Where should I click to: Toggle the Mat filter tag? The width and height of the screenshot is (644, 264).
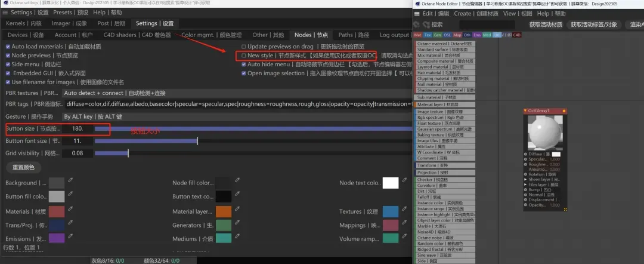(x=418, y=35)
